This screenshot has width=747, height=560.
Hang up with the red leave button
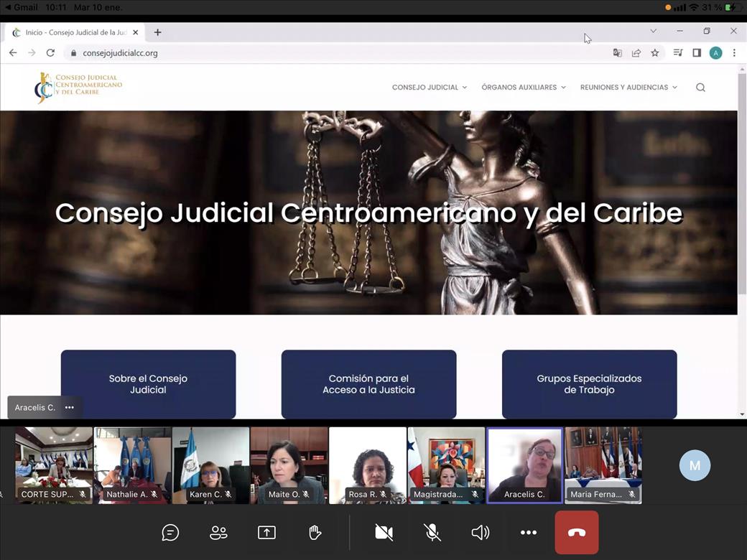(x=577, y=533)
